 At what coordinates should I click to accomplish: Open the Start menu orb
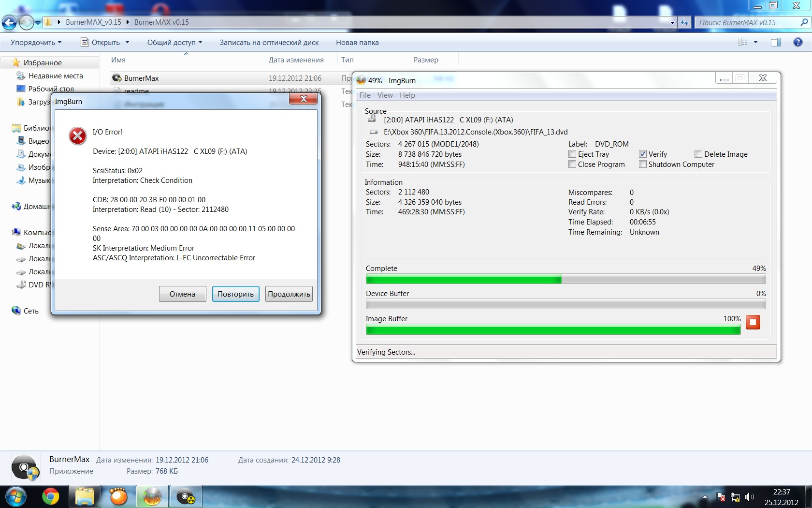pyautogui.click(x=15, y=496)
